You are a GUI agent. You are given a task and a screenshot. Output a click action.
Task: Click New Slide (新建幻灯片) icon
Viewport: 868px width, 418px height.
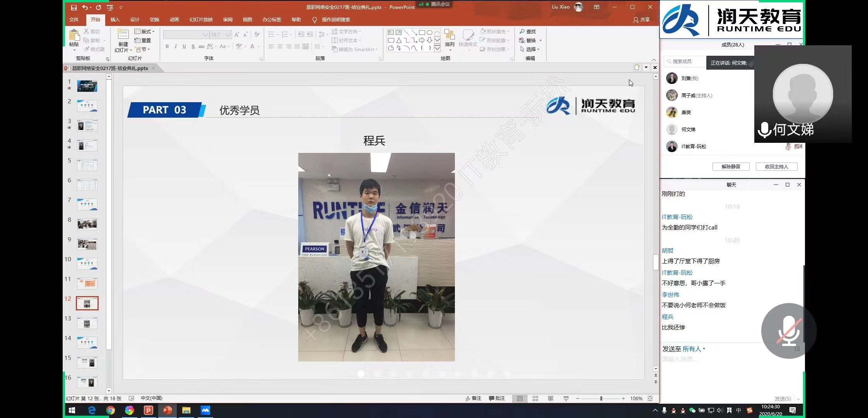pos(123,34)
